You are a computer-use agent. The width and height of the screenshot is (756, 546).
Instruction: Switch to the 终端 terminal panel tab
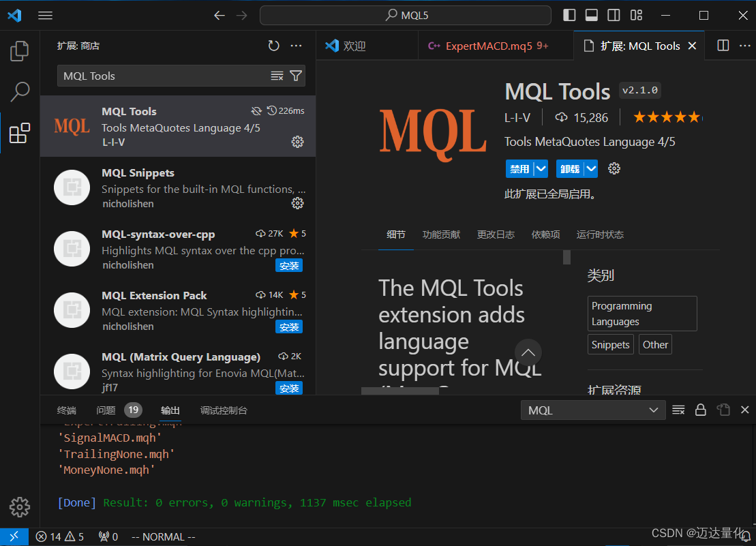click(x=67, y=410)
